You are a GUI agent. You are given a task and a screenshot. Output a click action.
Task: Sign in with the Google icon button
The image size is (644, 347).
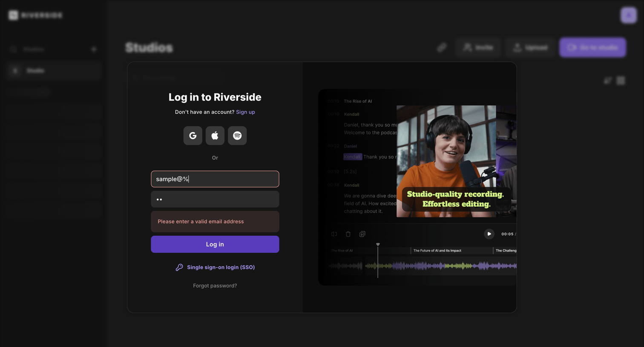pyautogui.click(x=193, y=136)
